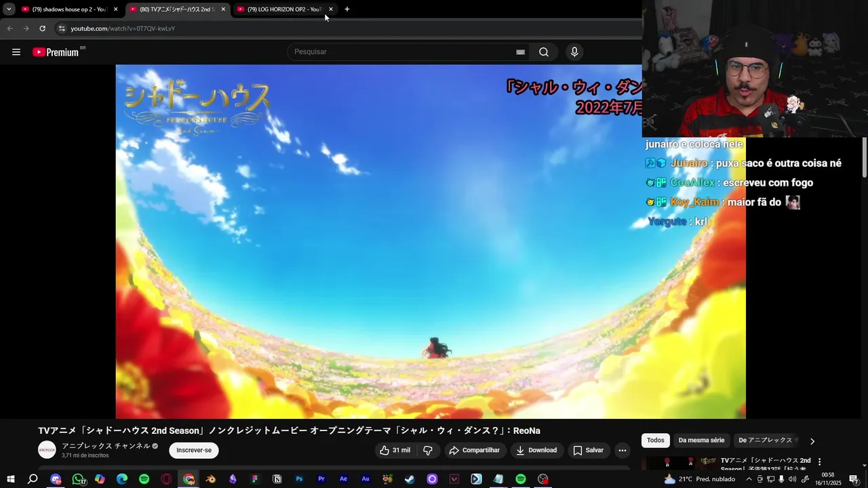868x488 pixels.
Task: Open the アニプレックス channel avatar
Action: click(x=47, y=450)
